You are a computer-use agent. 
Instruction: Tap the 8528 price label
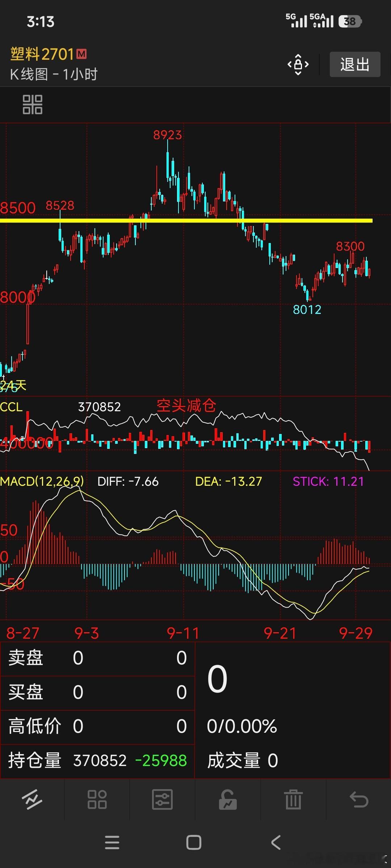click(x=60, y=205)
